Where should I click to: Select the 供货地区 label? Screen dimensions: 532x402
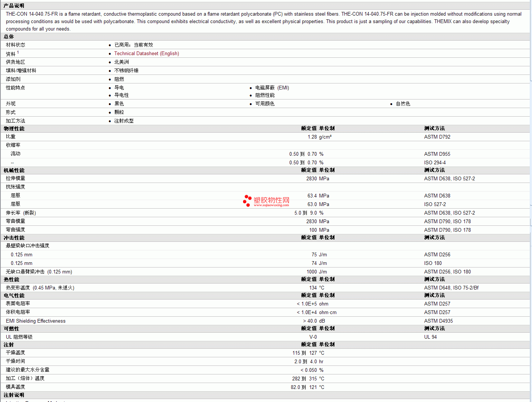[16, 62]
